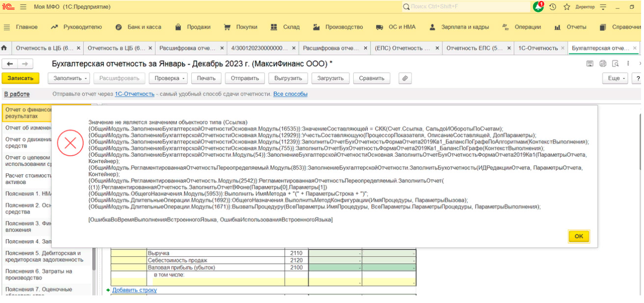644x303 pixels.
Task: Click the print preview icon
Action: tap(616, 64)
